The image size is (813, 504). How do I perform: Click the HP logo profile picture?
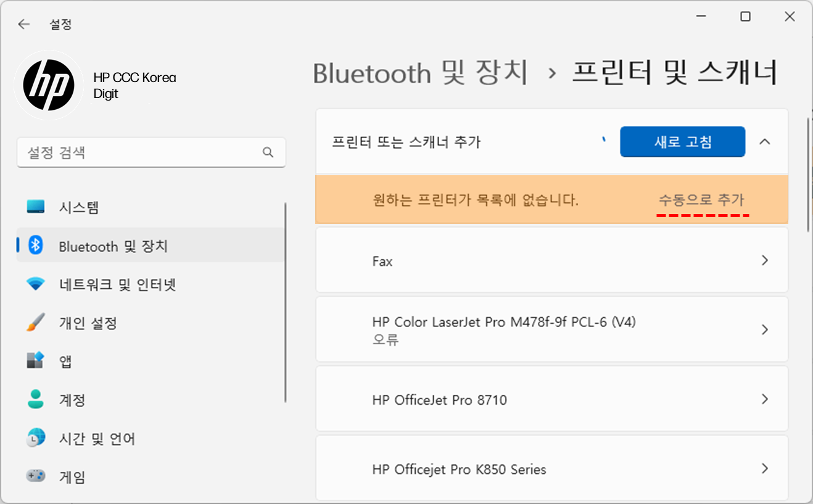49,85
